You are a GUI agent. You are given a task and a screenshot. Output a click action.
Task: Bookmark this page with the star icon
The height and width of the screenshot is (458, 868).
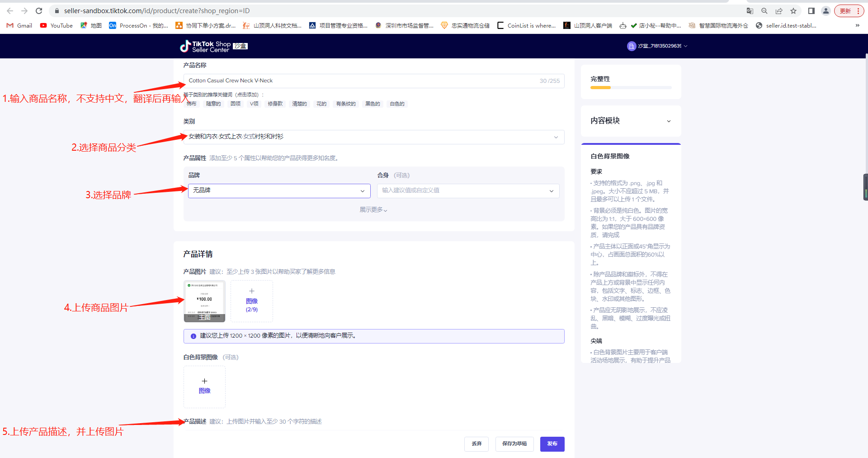(793, 11)
